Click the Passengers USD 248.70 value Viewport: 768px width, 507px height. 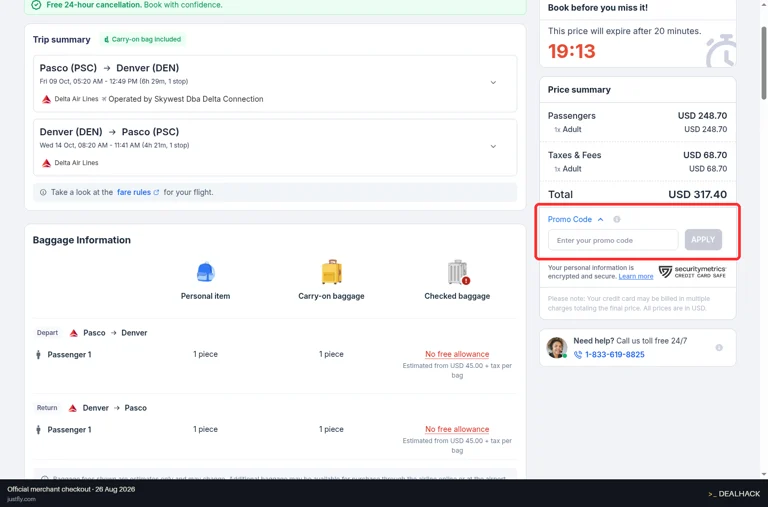click(x=702, y=116)
